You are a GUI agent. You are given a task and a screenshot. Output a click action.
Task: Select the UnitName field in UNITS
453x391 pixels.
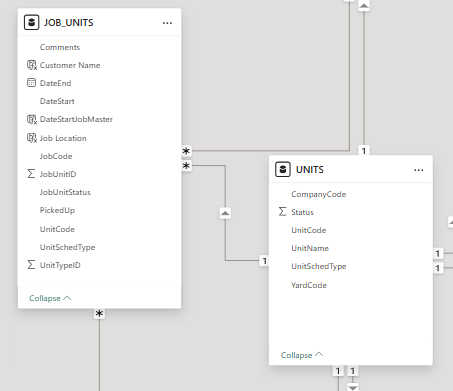tap(310, 248)
